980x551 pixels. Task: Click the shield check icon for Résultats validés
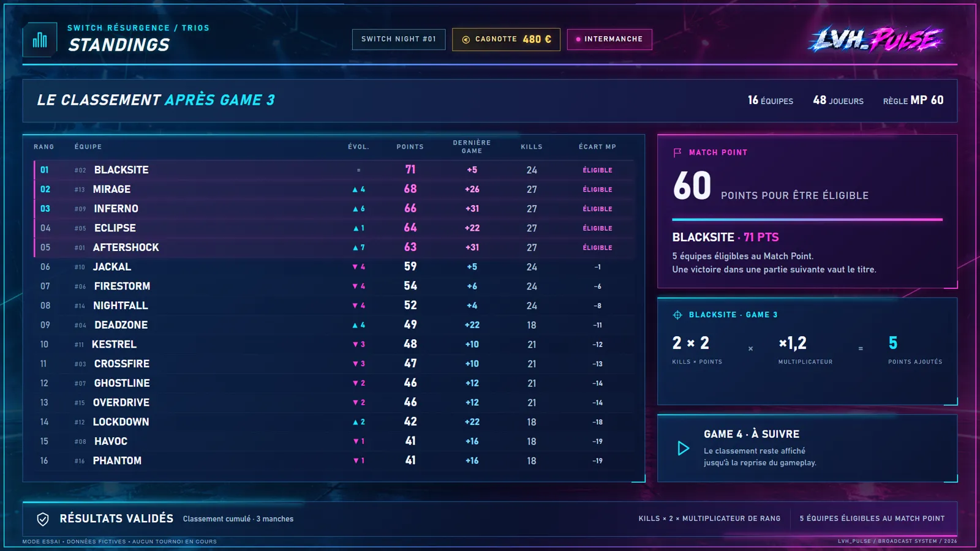click(x=43, y=519)
